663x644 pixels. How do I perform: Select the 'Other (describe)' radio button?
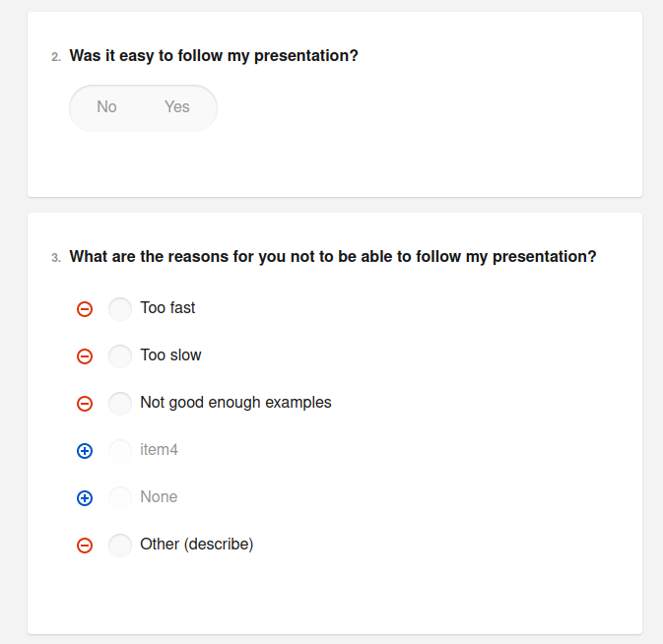[x=120, y=545]
